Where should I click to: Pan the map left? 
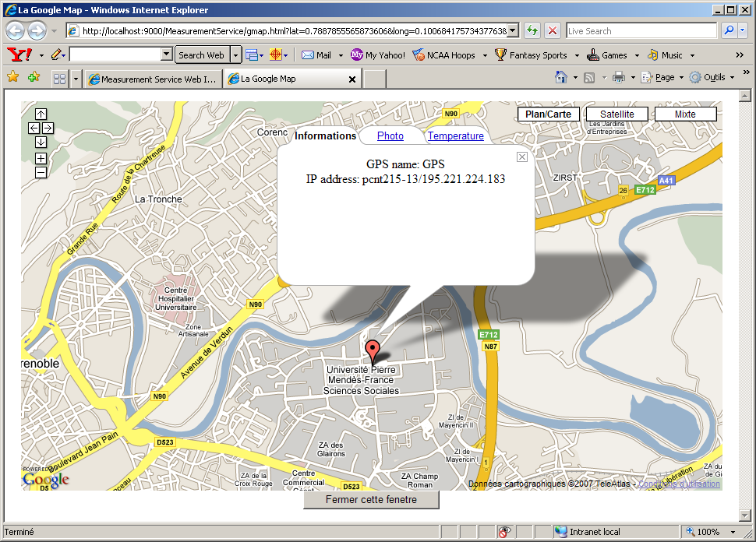pos(34,128)
